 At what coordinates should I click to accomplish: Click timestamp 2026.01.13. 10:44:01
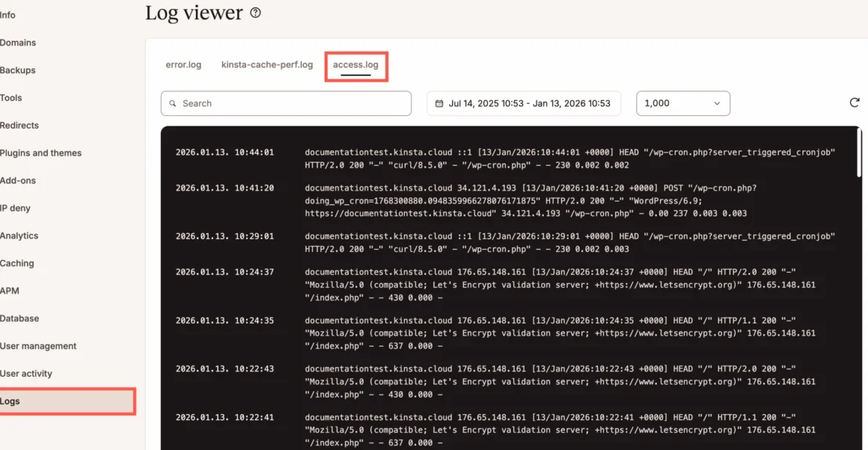point(224,152)
